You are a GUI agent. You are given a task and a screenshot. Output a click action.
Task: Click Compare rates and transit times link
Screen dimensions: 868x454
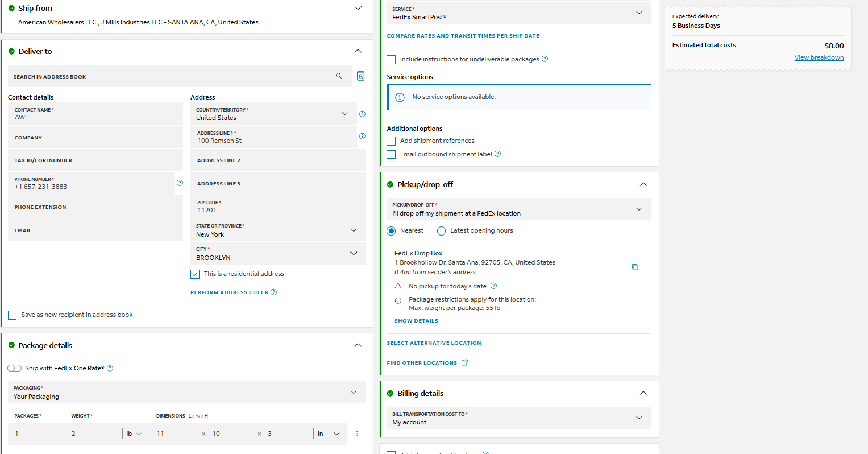(x=463, y=36)
